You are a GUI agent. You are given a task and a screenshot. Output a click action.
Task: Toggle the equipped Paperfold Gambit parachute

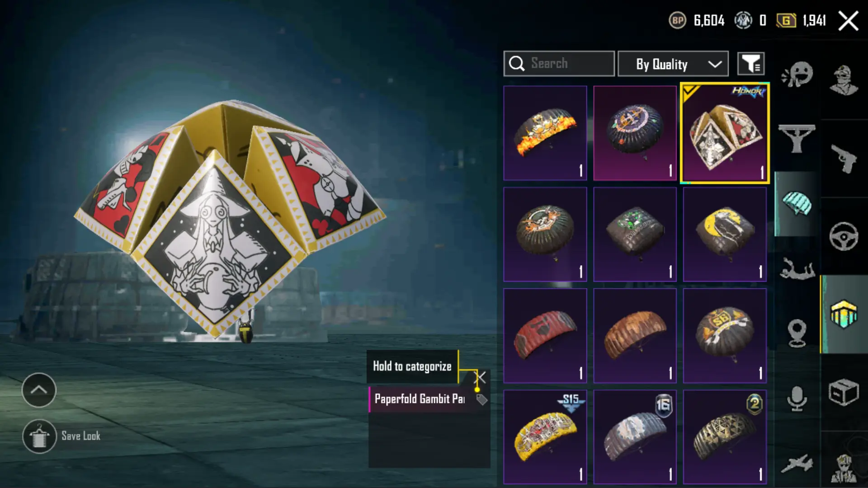pyautogui.click(x=725, y=133)
